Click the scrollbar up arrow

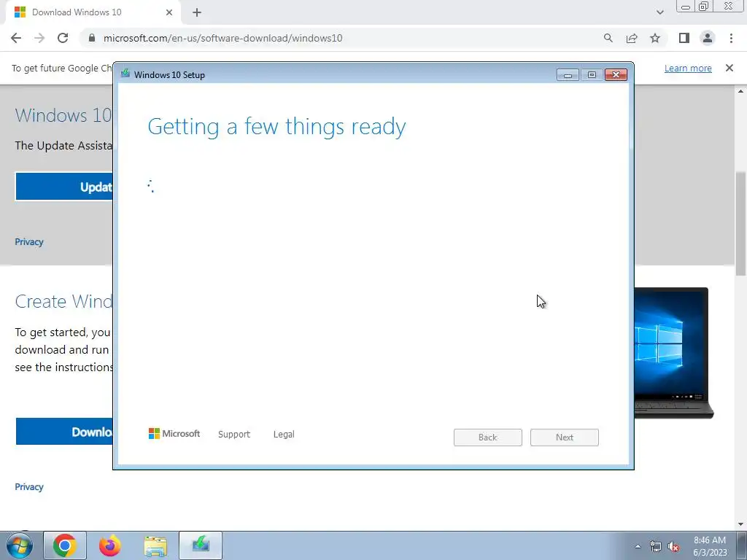coord(741,91)
